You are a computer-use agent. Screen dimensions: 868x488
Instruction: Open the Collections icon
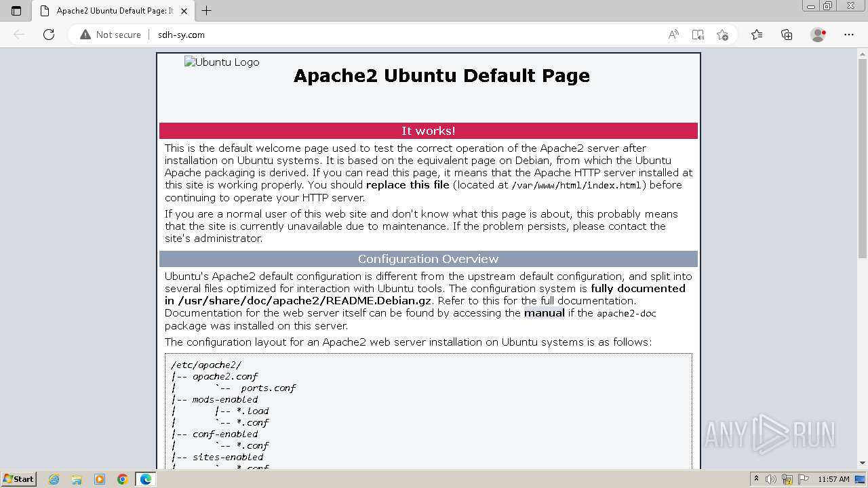point(787,35)
